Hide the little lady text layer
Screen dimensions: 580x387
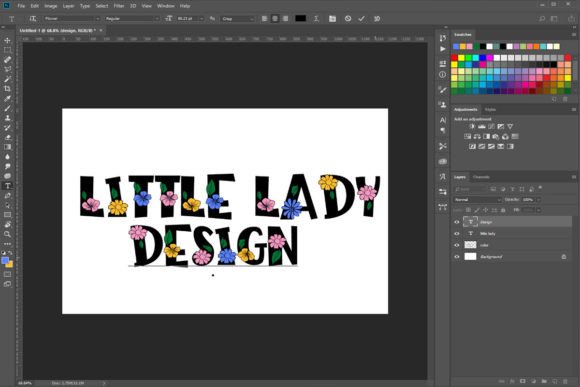457,233
